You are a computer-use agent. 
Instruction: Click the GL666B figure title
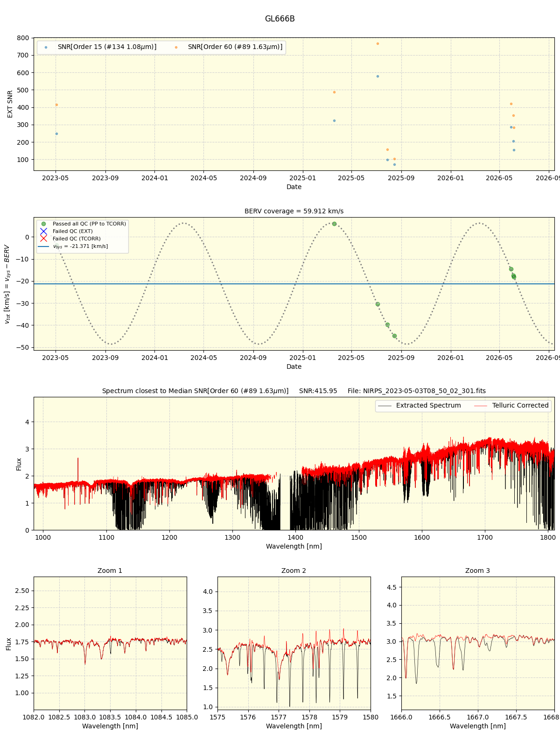coord(280,19)
